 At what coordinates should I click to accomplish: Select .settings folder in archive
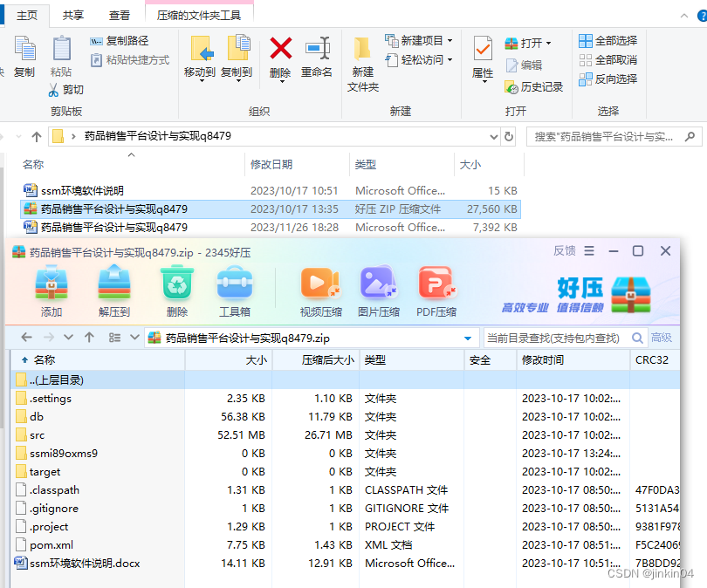(x=345, y=399)
